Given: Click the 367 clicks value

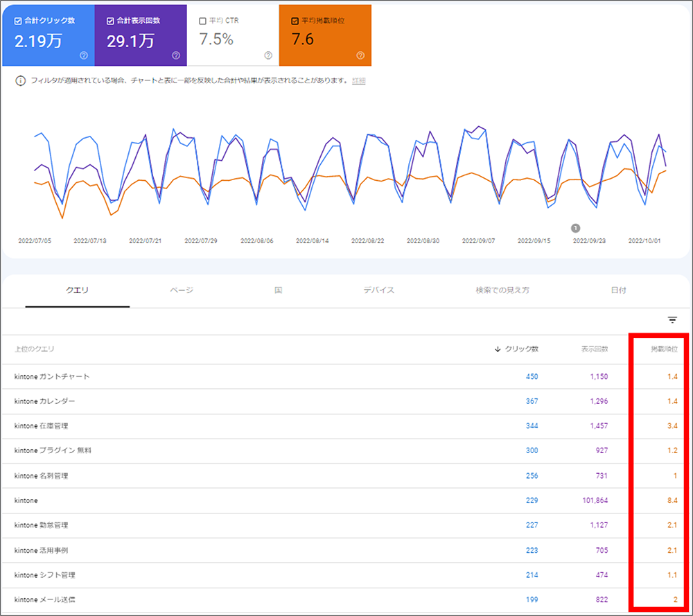Looking at the screenshot, I should pyautogui.click(x=532, y=401).
